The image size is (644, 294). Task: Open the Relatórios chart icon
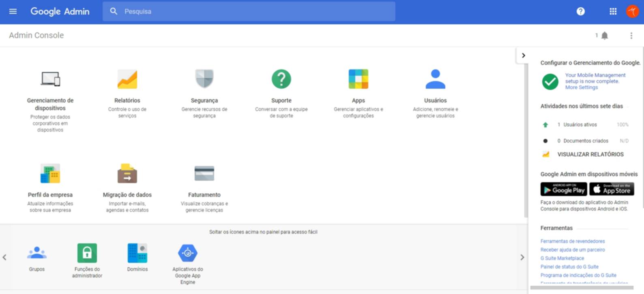127,79
